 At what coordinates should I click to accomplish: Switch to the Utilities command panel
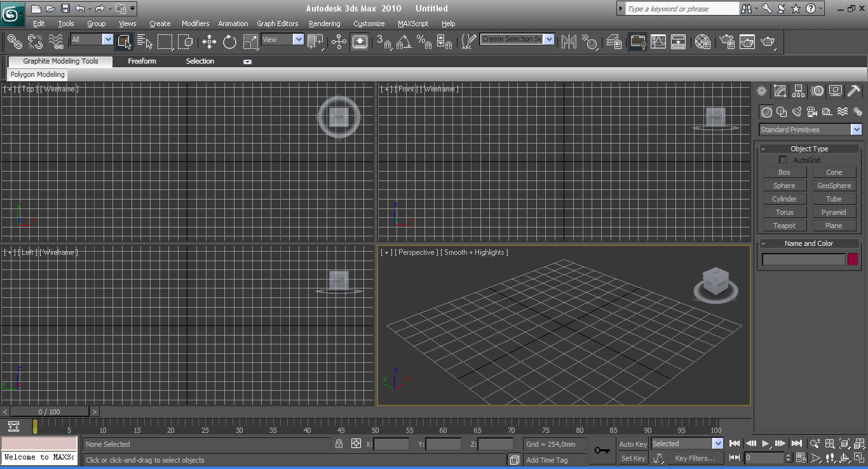coord(855,91)
